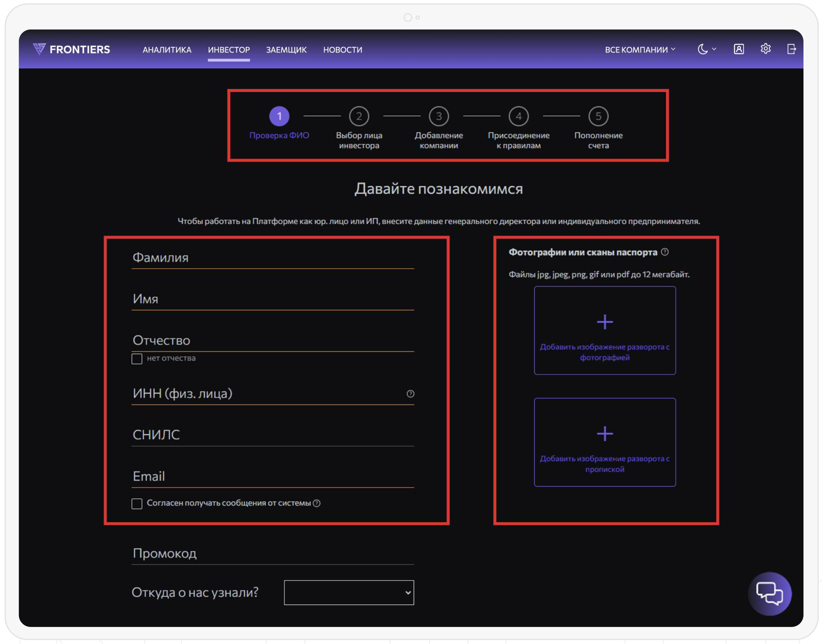Open the user profile icon
The height and width of the screenshot is (644, 822).
(738, 49)
